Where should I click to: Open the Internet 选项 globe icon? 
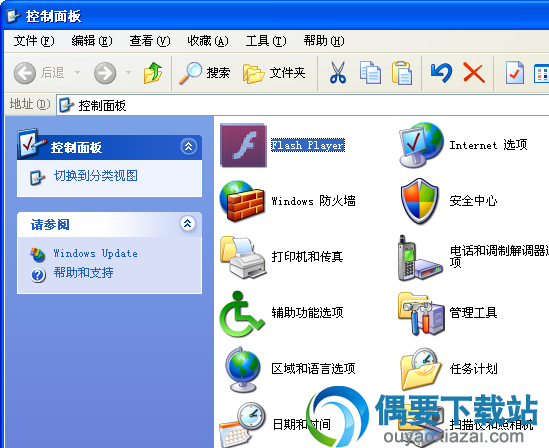[421, 145]
